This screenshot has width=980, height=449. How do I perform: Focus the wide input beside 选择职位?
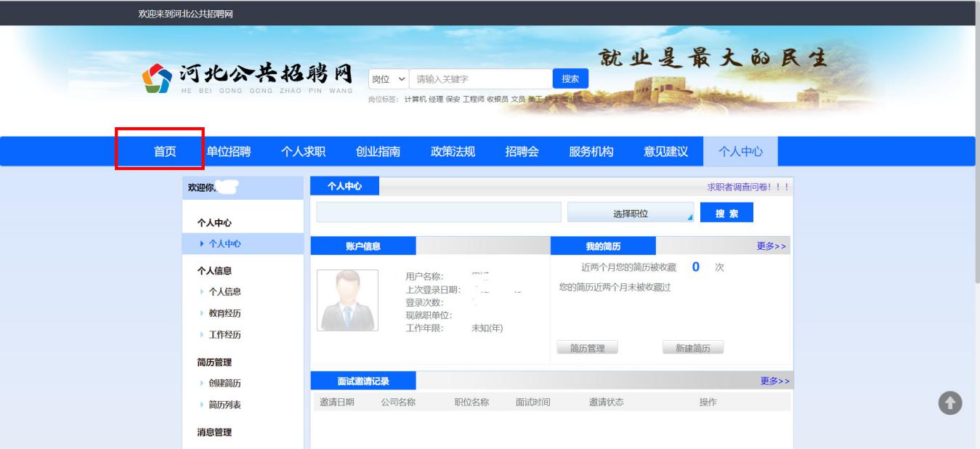[439, 212]
